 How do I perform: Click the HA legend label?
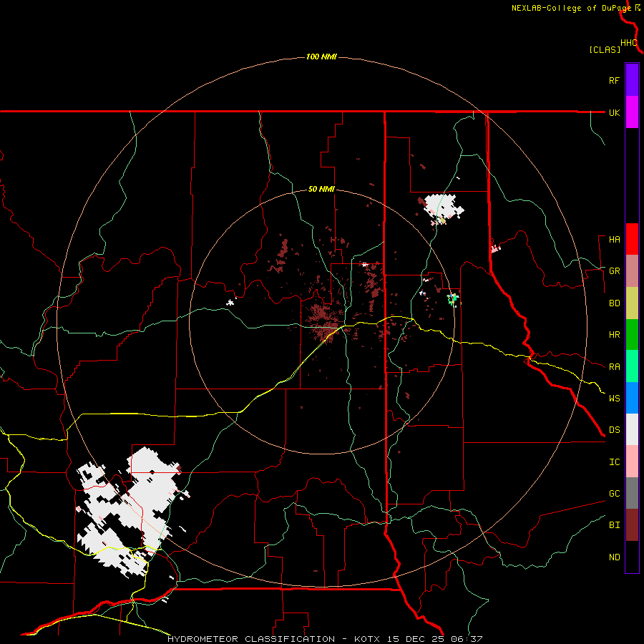615,240
